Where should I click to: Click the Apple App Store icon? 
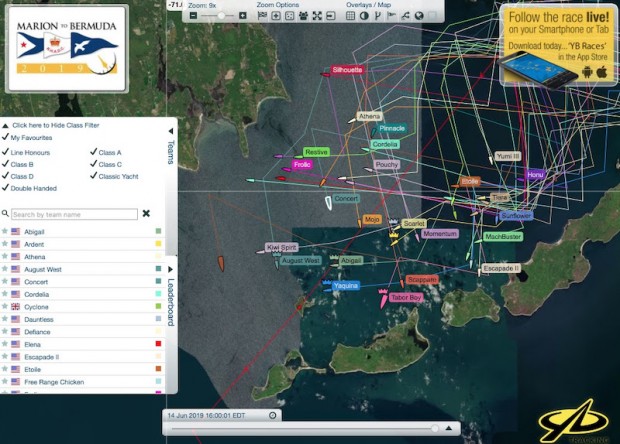[602, 72]
